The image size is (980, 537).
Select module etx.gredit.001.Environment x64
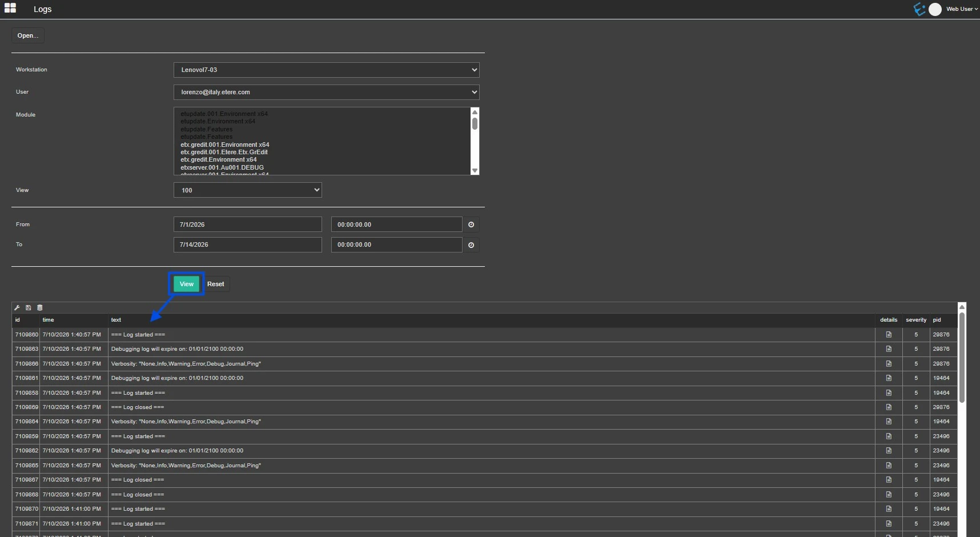(x=224, y=145)
